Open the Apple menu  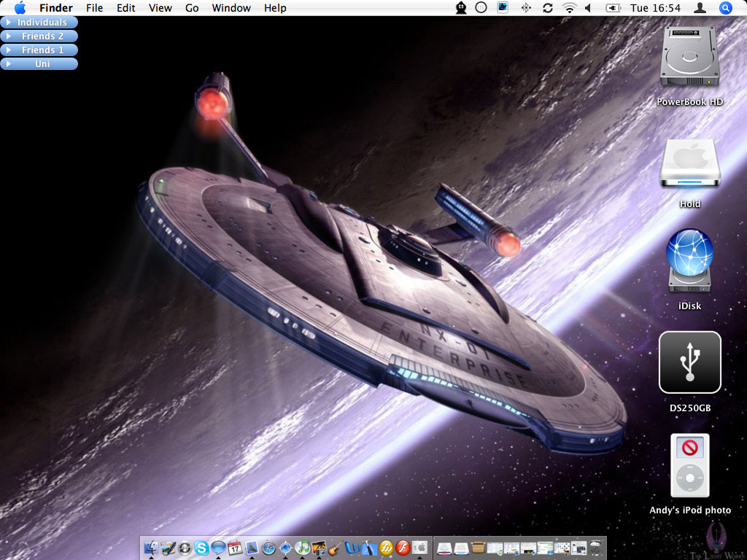point(20,7)
